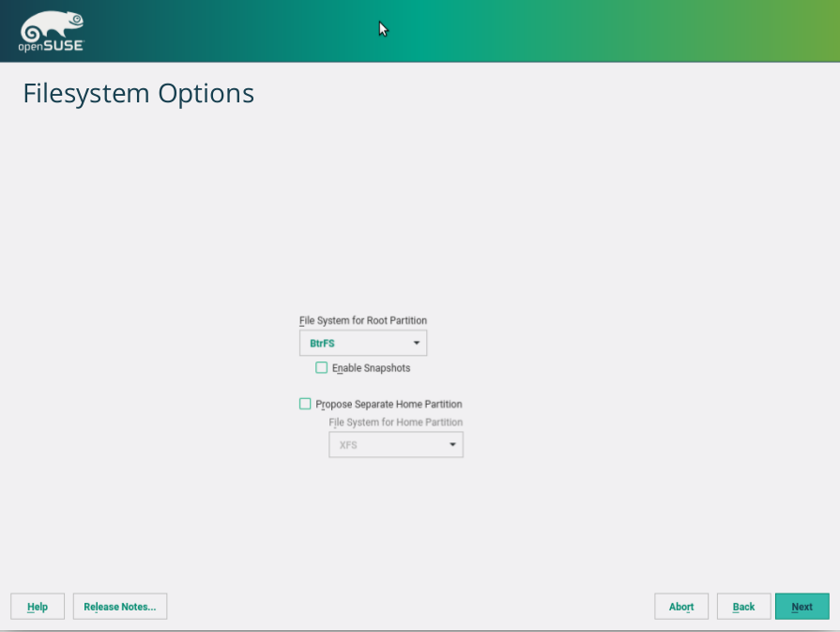
Task: Click the File System for Root Partition label
Action: (363, 321)
